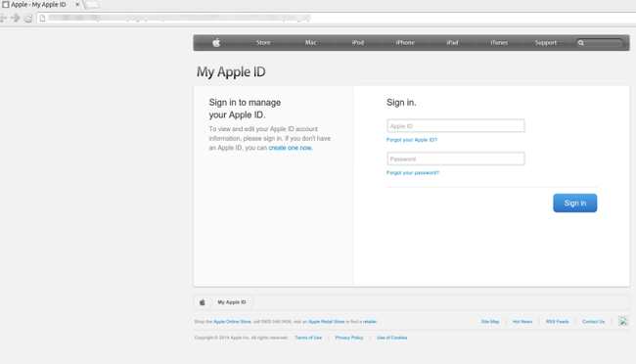636x364 pixels.
Task: Open the Store menu item
Action: click(263, 43)
